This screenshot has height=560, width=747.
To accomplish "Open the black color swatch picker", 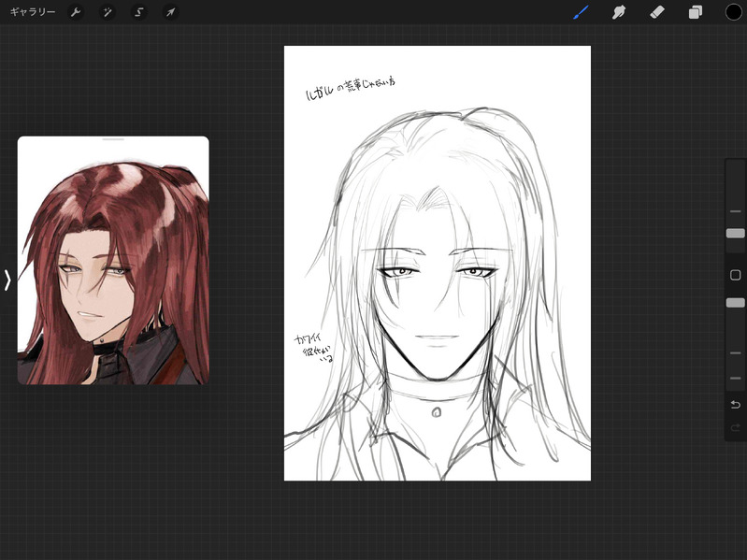I will (x=734, y=12).
